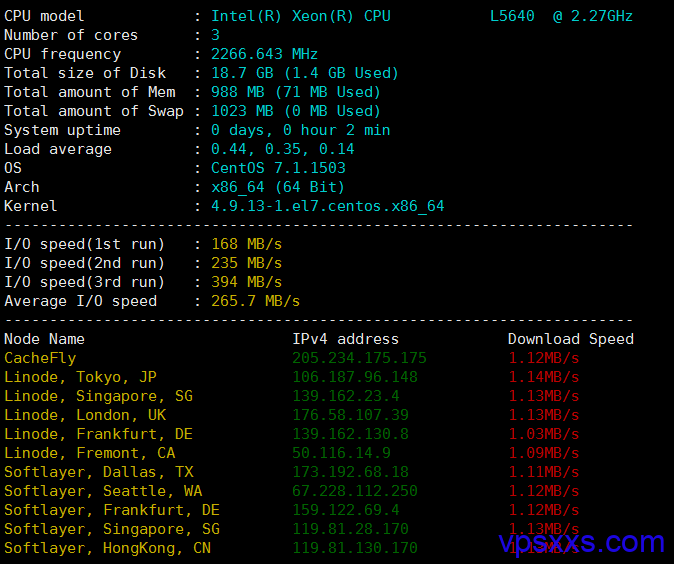Click the '@ 2.27GHz' clock text

pos(593,16)
